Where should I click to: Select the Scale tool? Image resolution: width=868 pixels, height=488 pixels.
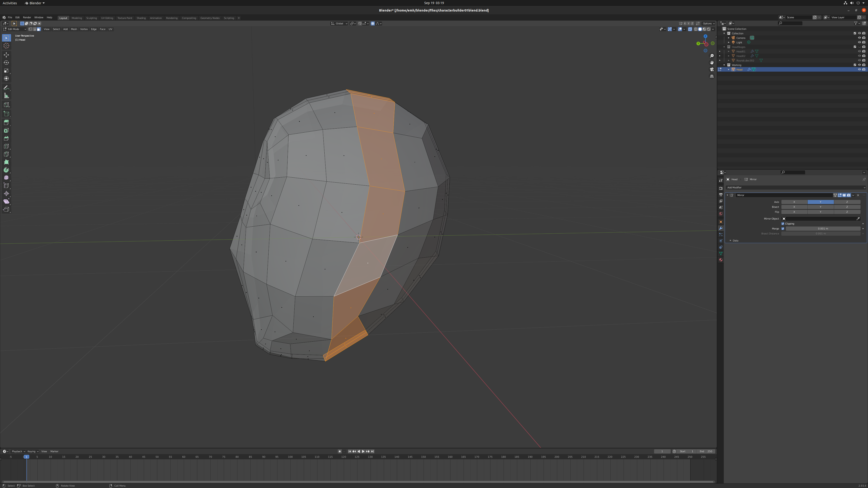(6, 71)
